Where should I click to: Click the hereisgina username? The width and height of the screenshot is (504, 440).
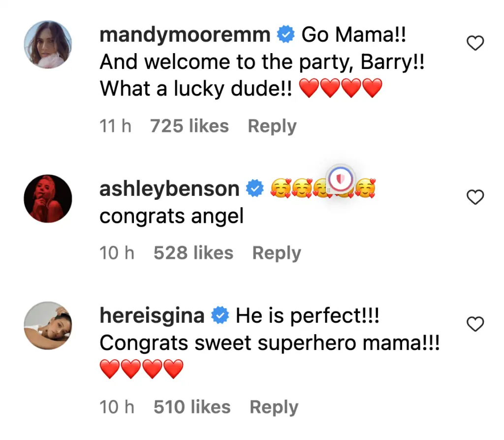click(x=152, y=316)
